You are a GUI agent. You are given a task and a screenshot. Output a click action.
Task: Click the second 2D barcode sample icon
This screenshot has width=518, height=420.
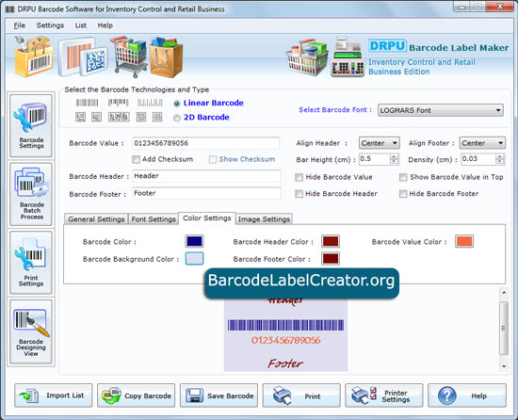click(x=96, y=117)
